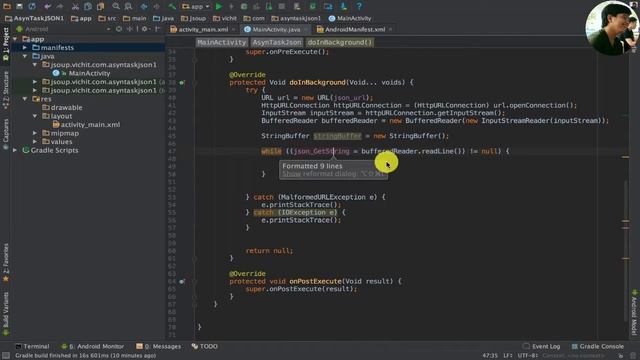Click the Find magnifier icon
Image resolution: width=640 pixels, height=360 pixels.
pos(116,6)
